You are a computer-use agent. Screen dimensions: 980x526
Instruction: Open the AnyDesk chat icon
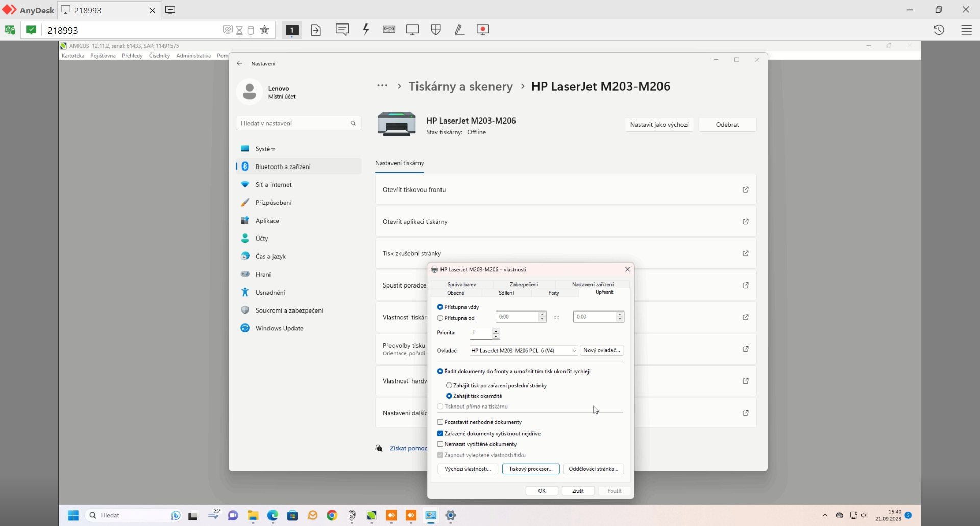[x=342, y=30]
